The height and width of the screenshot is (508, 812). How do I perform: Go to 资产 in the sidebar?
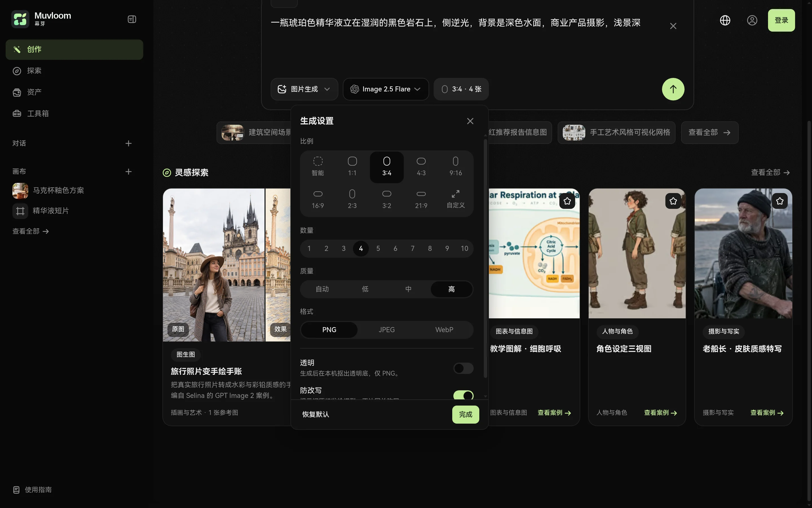pyautogui.click(x=74, y=92)
